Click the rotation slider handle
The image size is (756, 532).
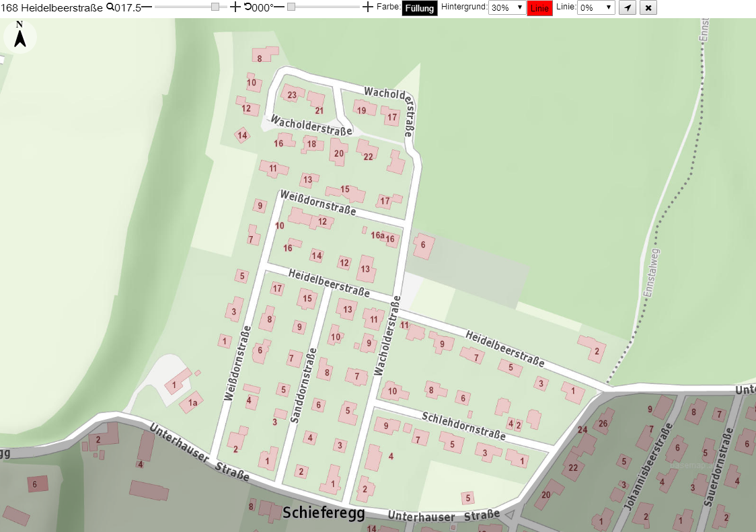pyautogui.click(x=291, y=7)
